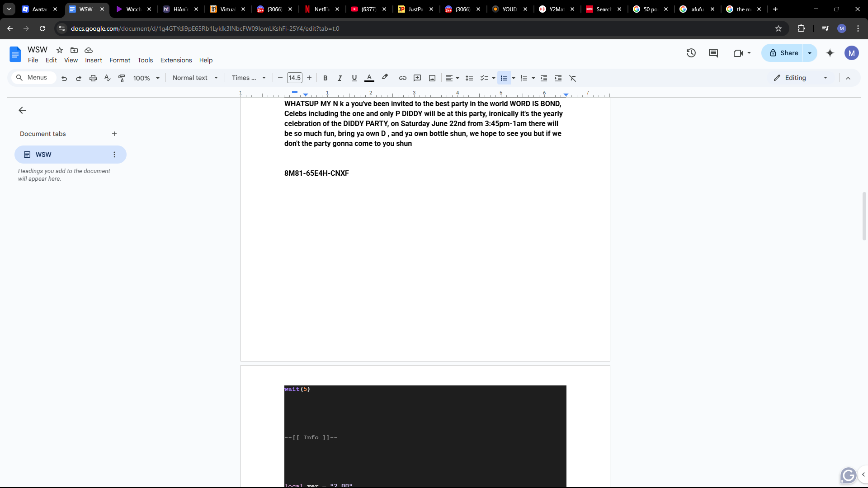Add a comment from the toolbar
The height and width of the screenshot is (488, 868).
tap(417, 78)
